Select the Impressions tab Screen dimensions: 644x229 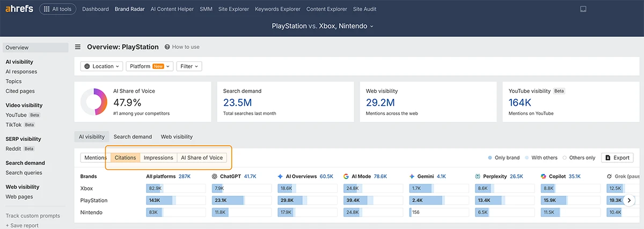(158, 158)
